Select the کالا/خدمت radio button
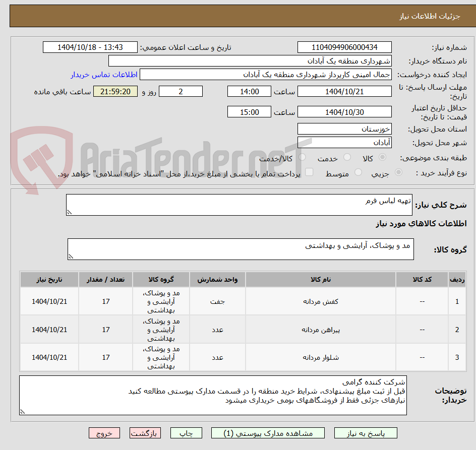The width and height of the screenshot is (476, 450). pyautogui.click(x=302, y=157)
